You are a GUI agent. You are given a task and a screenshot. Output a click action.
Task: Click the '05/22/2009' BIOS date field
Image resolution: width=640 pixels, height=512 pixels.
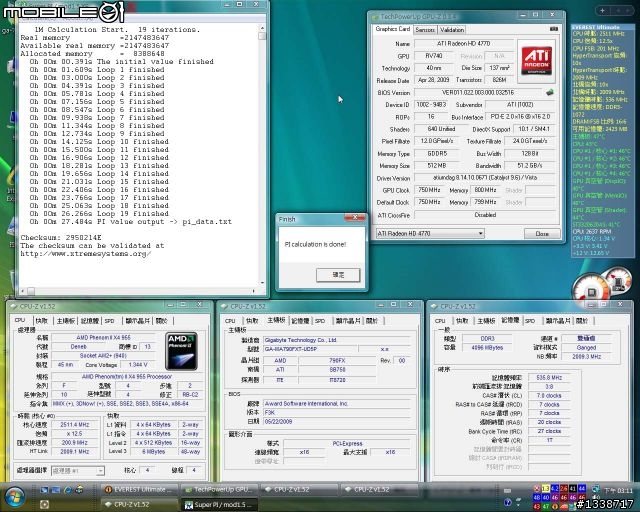click(336, 421)
